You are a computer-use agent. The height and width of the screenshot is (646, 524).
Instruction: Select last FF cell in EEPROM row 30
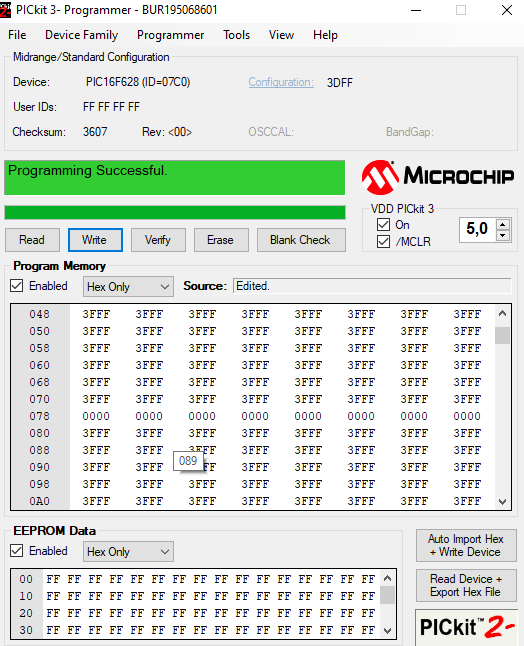pos(368,630)
